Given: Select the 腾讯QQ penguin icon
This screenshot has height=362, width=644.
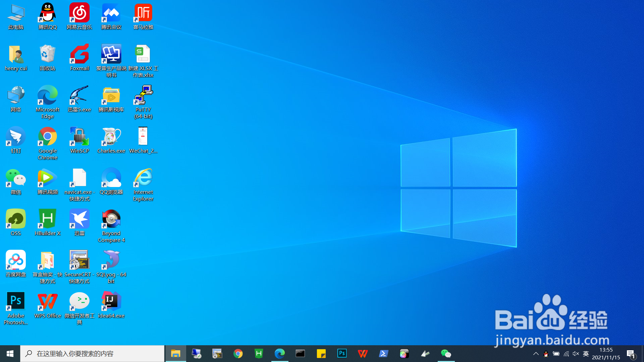Looking at the screenshot, I should (x=48, y=17).
